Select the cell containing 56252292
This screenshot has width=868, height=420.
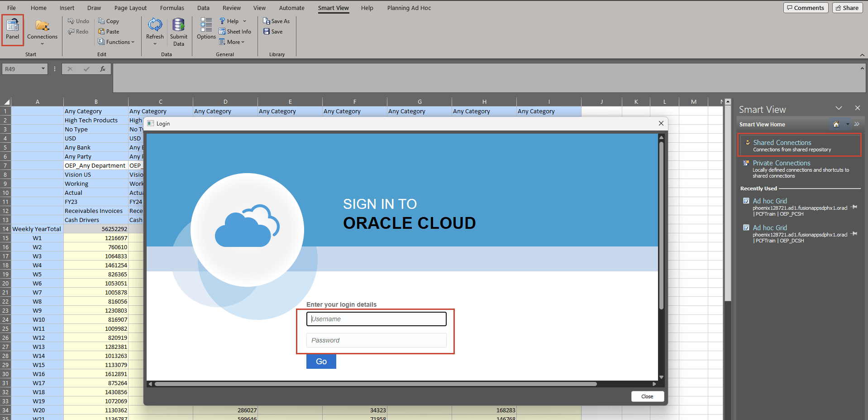(96, 229)
